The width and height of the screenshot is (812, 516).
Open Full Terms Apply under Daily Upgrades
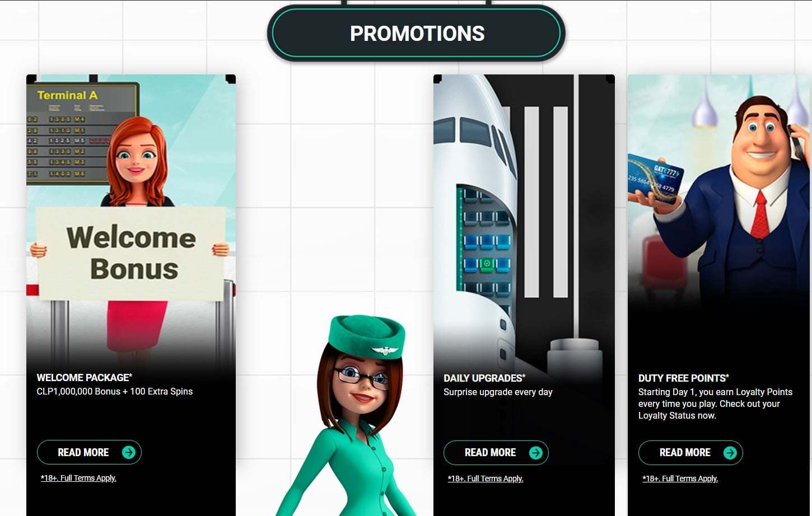pos(486,479)
